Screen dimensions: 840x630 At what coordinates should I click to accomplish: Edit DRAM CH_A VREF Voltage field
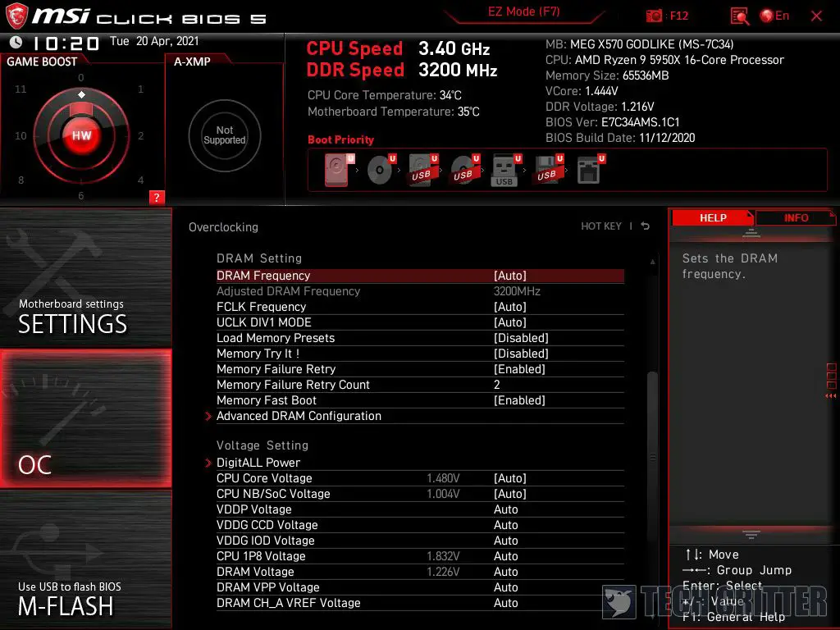(x=420, y=602)
